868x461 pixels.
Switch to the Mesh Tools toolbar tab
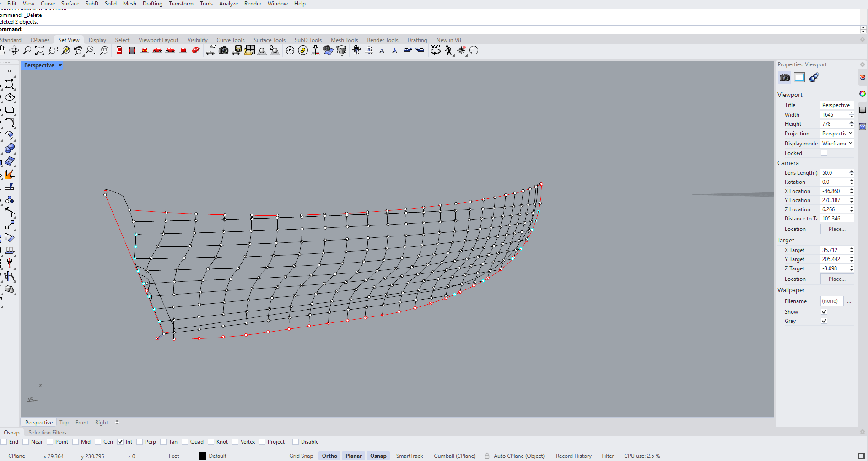click(x=344, y=40)
